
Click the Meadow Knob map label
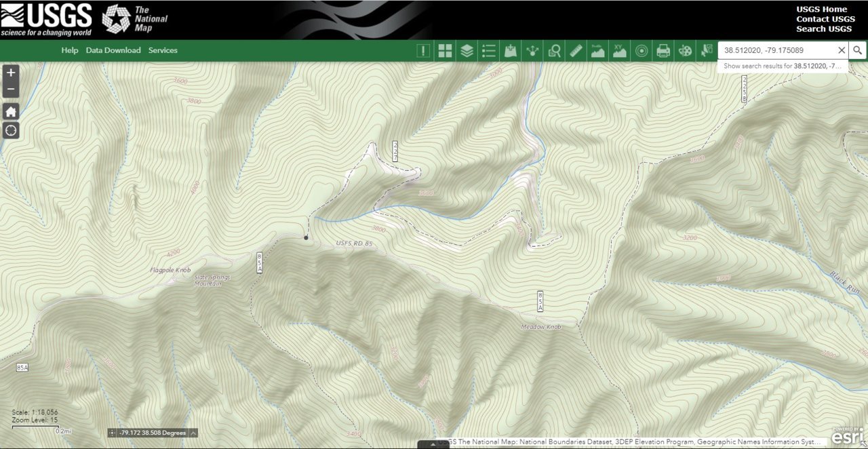pos(541,327)
